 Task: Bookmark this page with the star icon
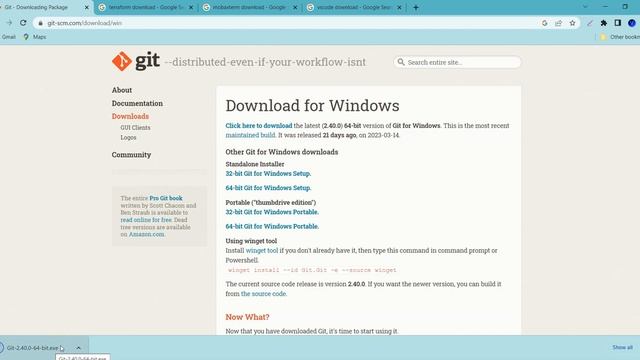pos(572,23)
